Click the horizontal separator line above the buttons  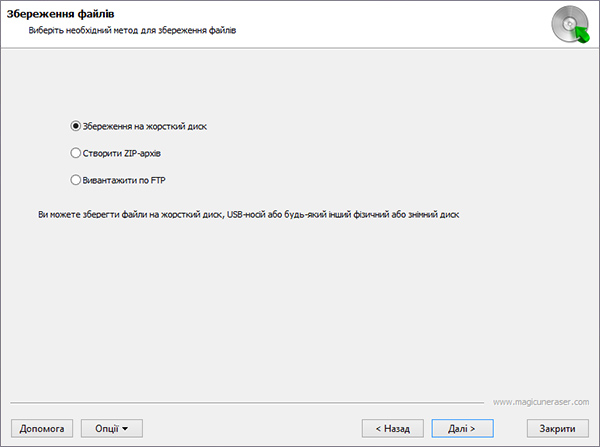[x=247, y=403]
